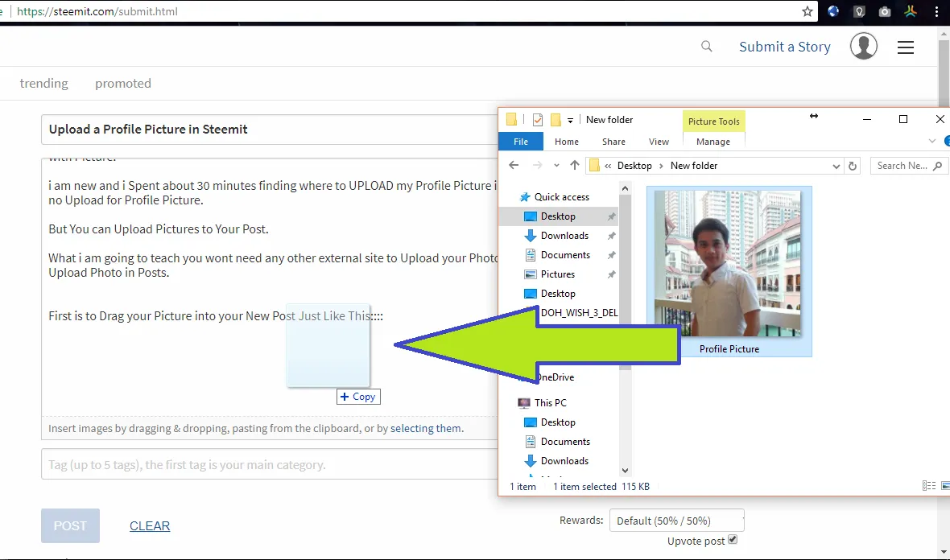Click the new folder quick access toolbar icon

555,120
